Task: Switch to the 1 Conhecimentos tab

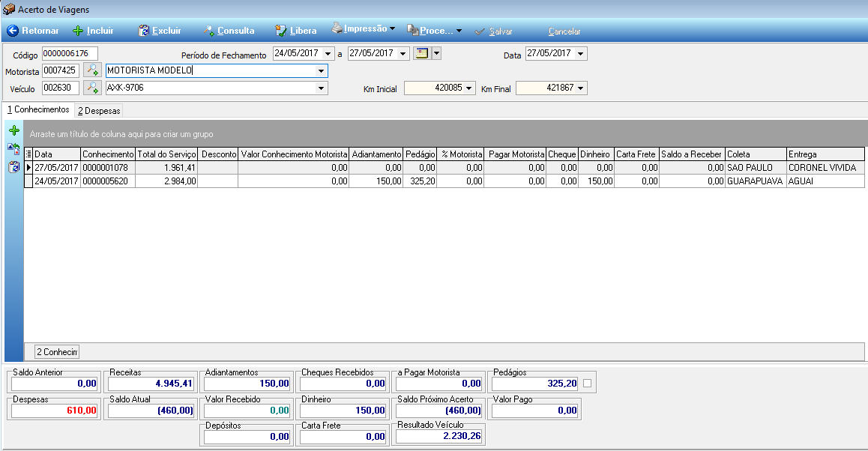Action: point(38,109)
